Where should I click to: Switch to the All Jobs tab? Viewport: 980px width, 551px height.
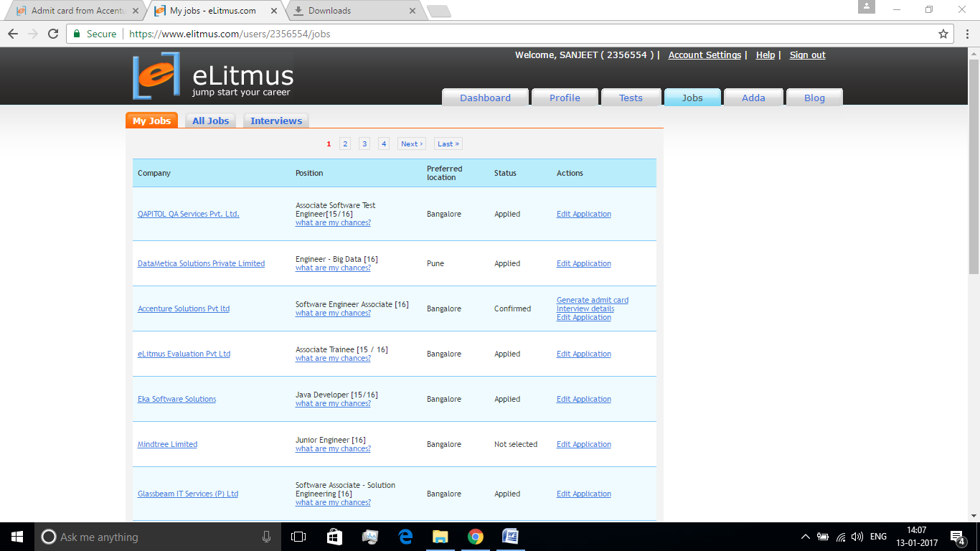(x=210, y=121)
